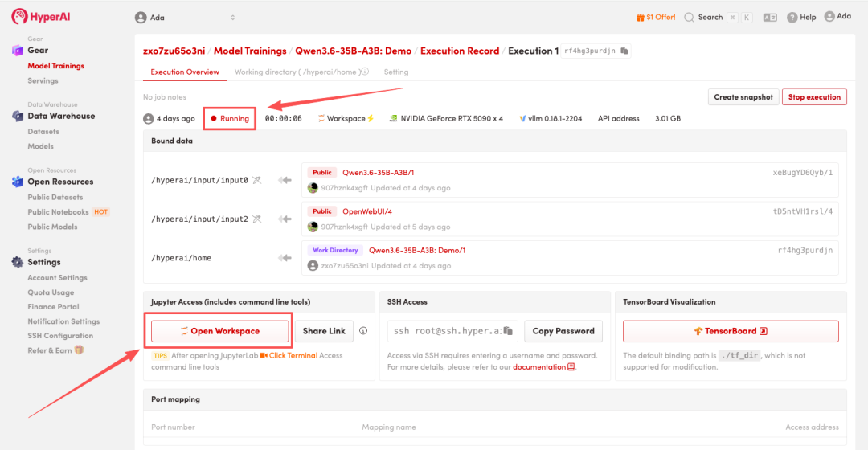Viewport: 868px width, 450px height.
Task: Click the gift $1 Offer icon
Action: (x=641, y=17)
